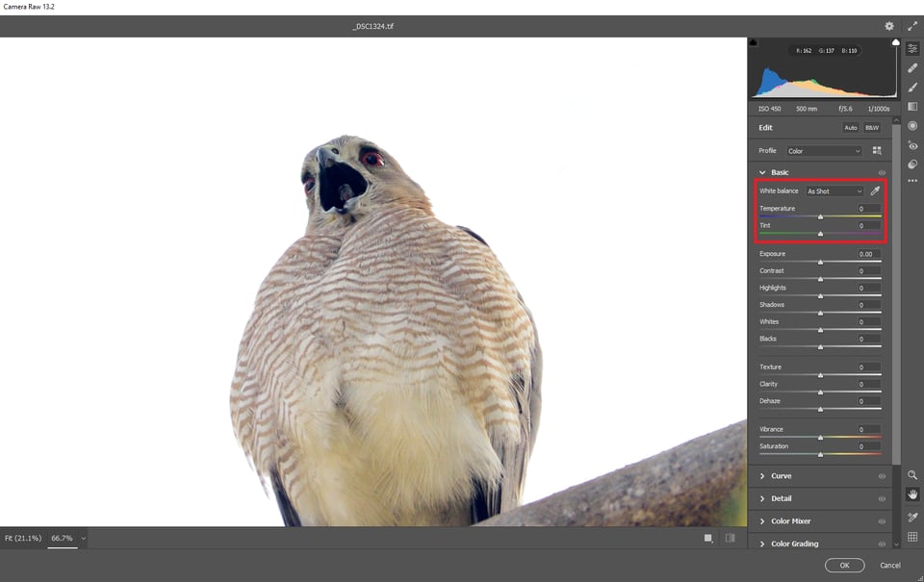The height and width of the screenshot is (582, 924).
Task: Toggle visibility of Basic panel edits
Action: (882, 172)
